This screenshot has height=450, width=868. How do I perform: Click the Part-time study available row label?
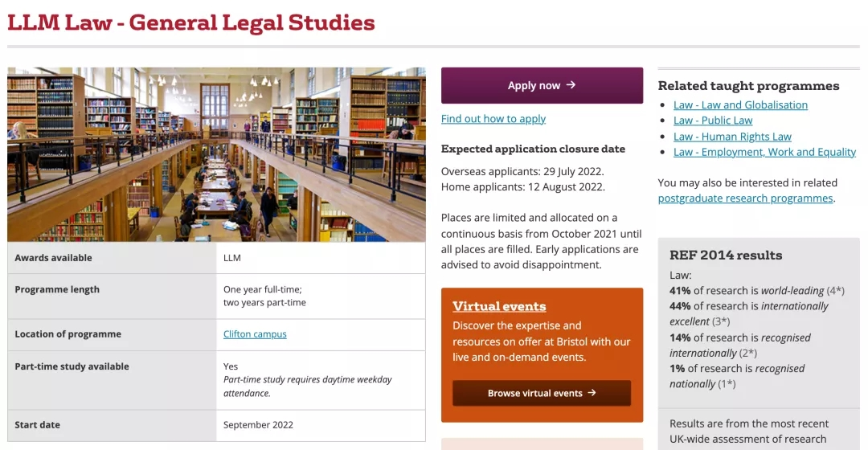point(72,366)
